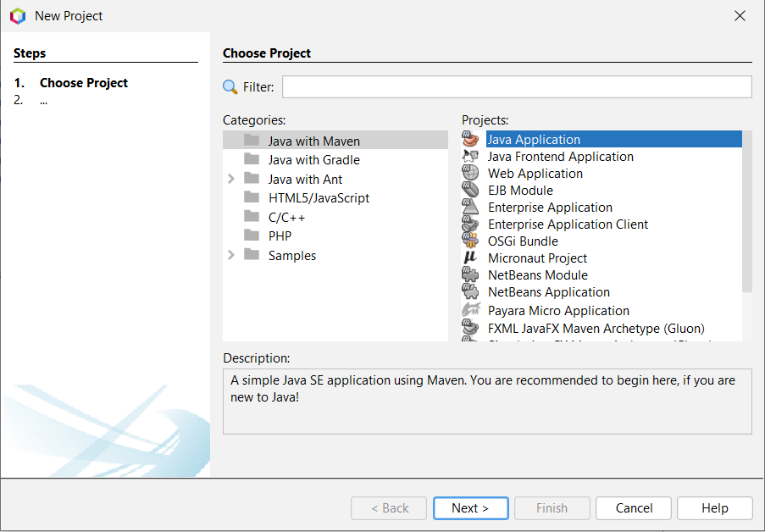Click into the Filter text field
The width and height of the screenshot is (765, 532).
click(x=517, y=87)
